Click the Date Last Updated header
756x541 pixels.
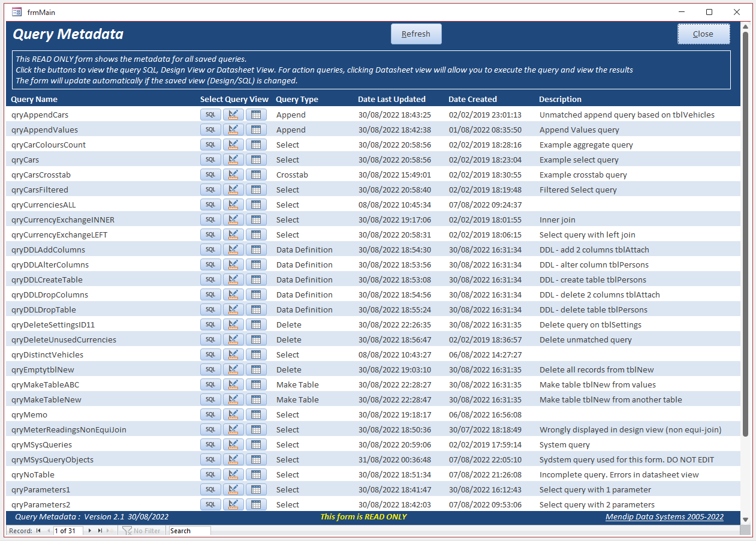[x=391, y=100]
